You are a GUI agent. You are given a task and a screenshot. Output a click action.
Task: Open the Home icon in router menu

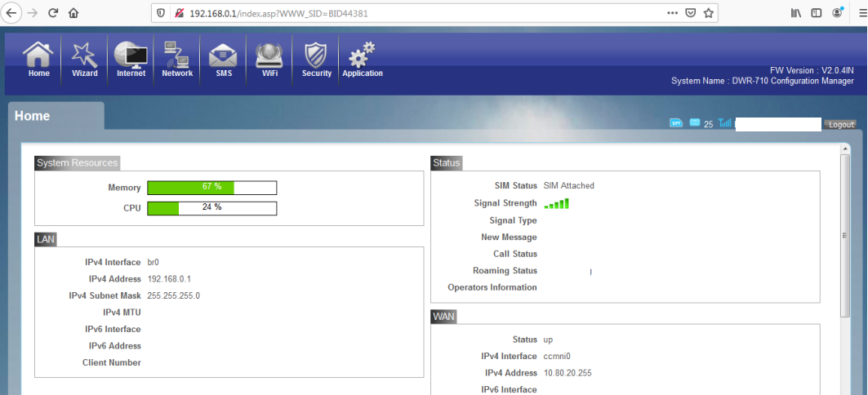[38, 60]
